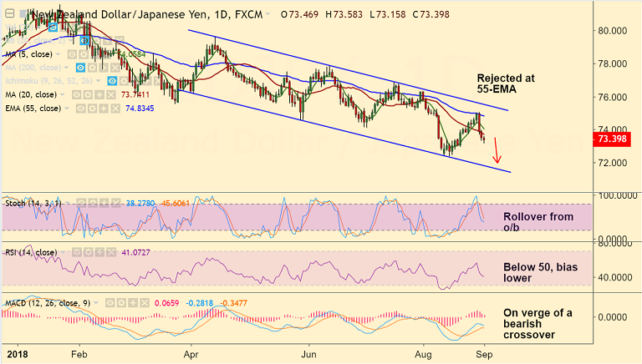This screenshot has width=642, height=364.
Task: Select the MACD (12, 26, close, 9) label
Action: (48, 303)
